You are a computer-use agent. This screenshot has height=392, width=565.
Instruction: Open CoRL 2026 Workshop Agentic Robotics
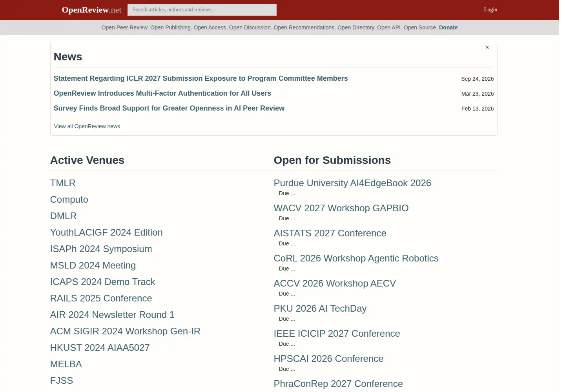(356, 258)
